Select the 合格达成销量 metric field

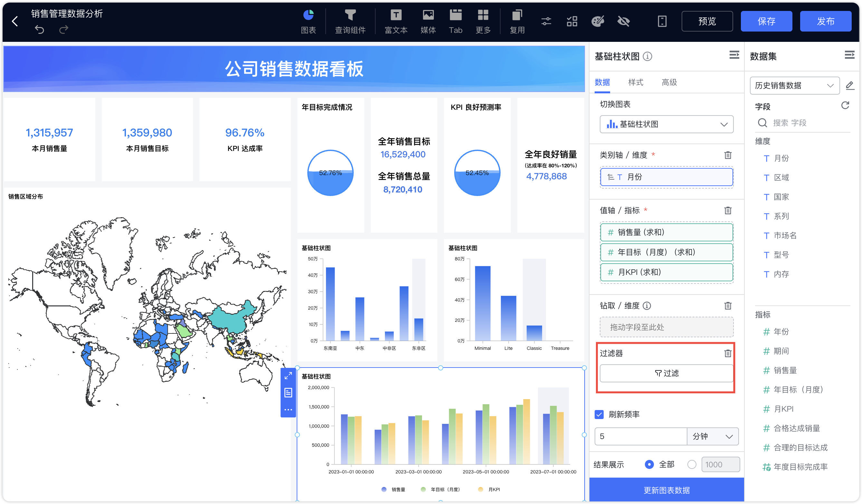pos(796,428)
